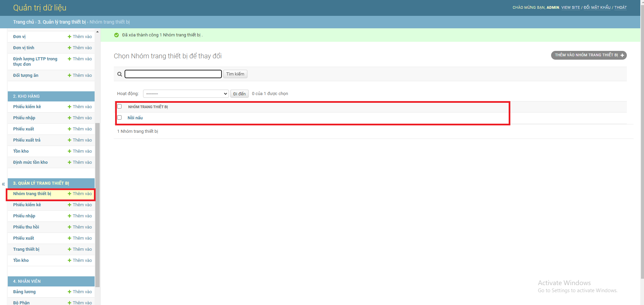The height and width of the screenshot is (305, 644).
Task: Open the THOÁT logout link
Action: [620, 7]
